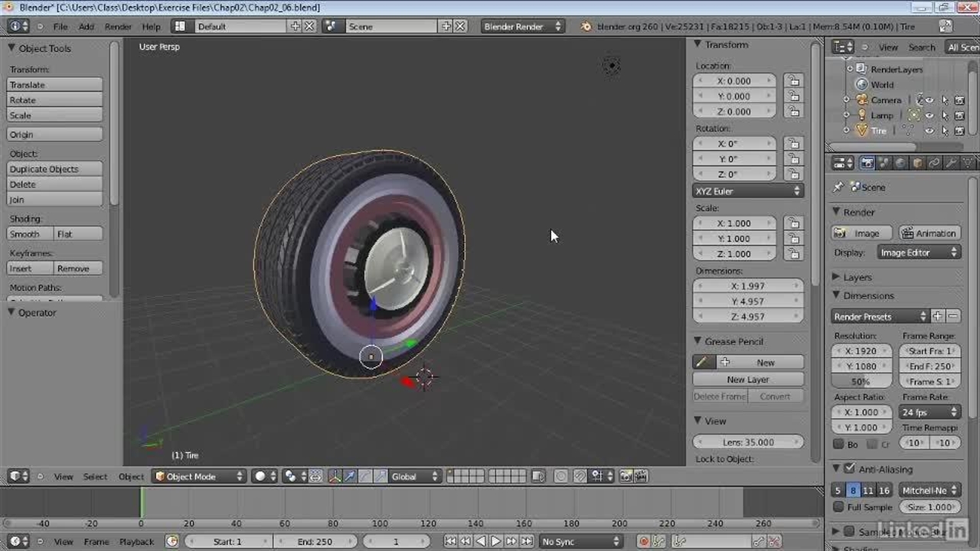Open the Playback menu in timeline
The image size is (980, 551).
click(136, 542)
